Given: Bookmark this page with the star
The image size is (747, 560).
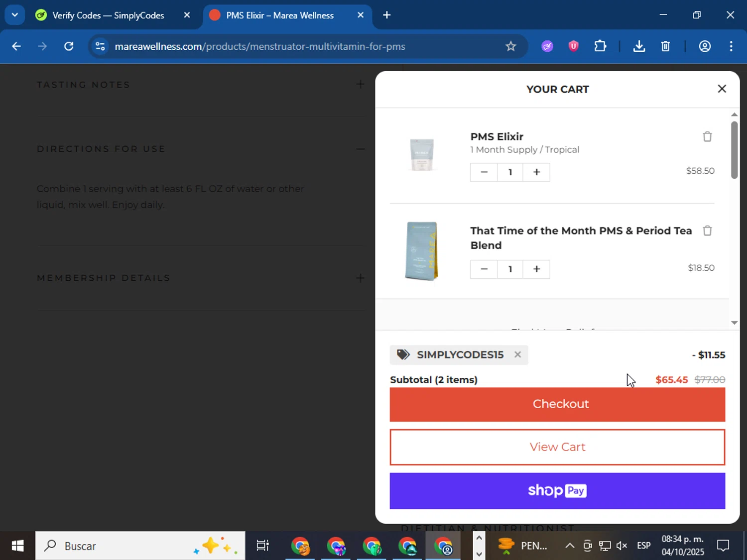Looking at the screenshot, I should (x=510, y=46).
